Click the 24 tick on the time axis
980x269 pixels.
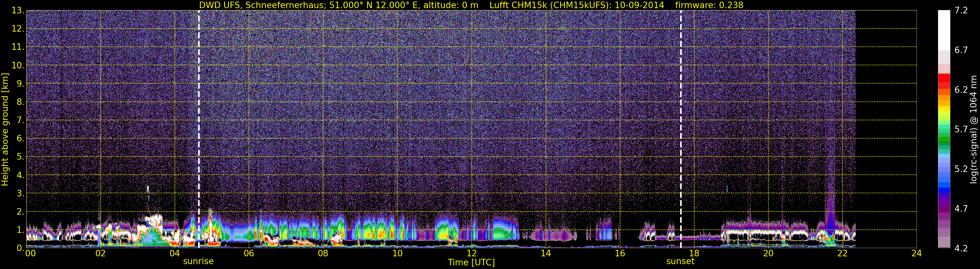[917, 254]
